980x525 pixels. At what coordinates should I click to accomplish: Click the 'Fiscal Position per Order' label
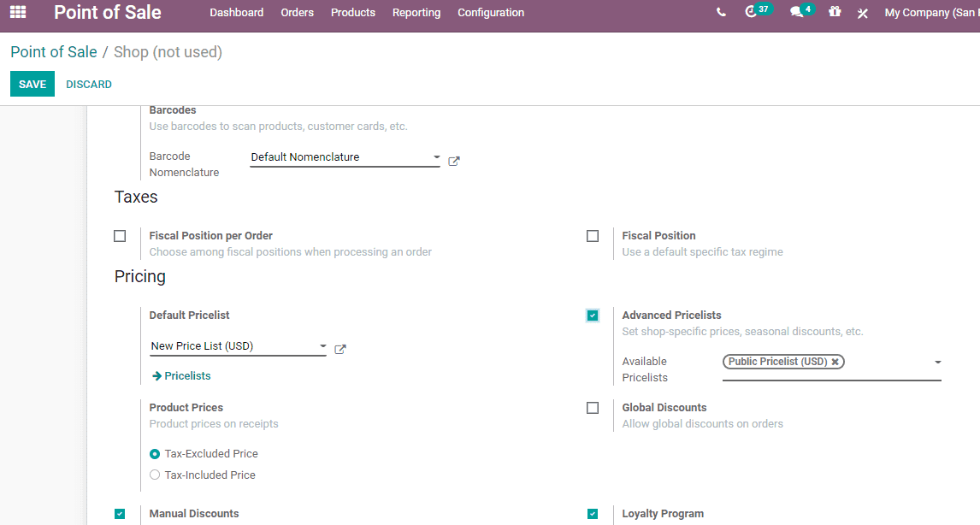click(x=210, y=236)
